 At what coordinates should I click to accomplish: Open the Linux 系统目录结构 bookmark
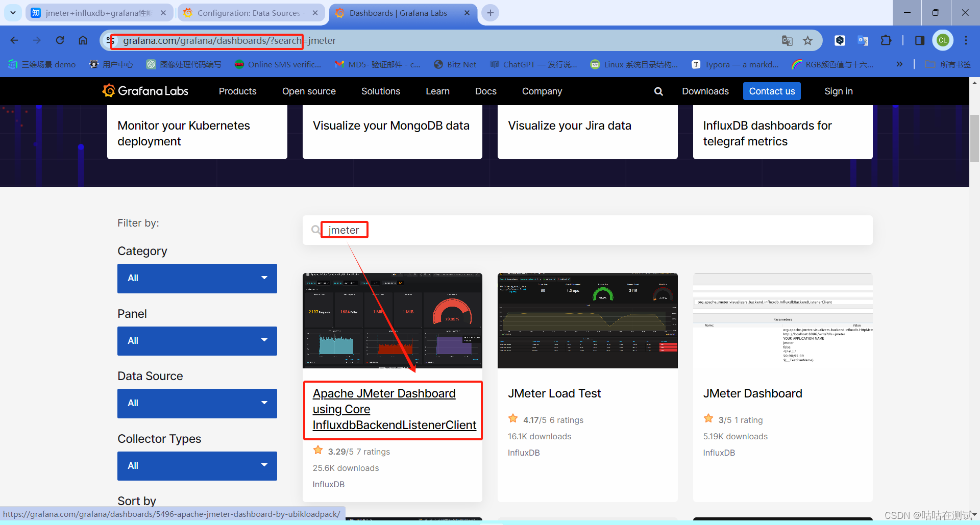click(x=634, y=64)
